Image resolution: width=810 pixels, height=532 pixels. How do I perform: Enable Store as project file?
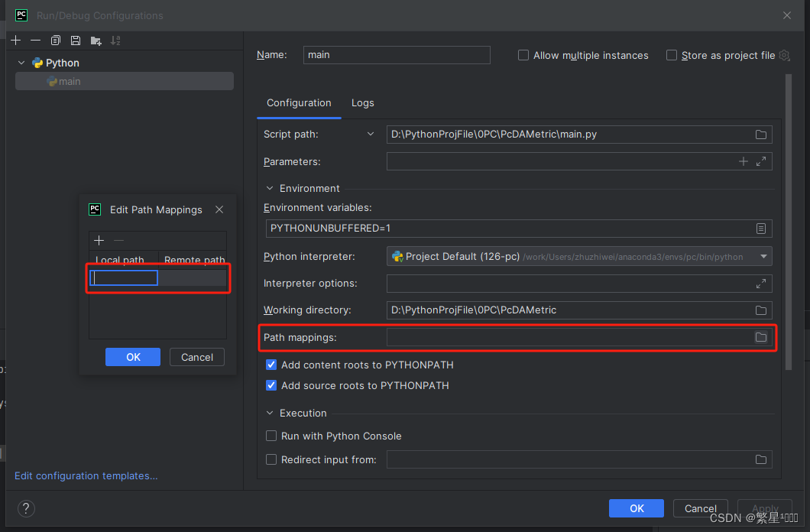coord(672,55)
